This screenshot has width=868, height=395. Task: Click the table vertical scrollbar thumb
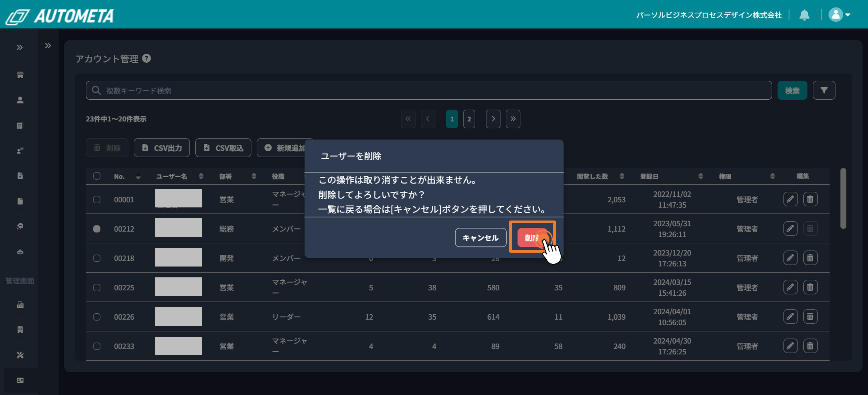click(x=843, y=198)
